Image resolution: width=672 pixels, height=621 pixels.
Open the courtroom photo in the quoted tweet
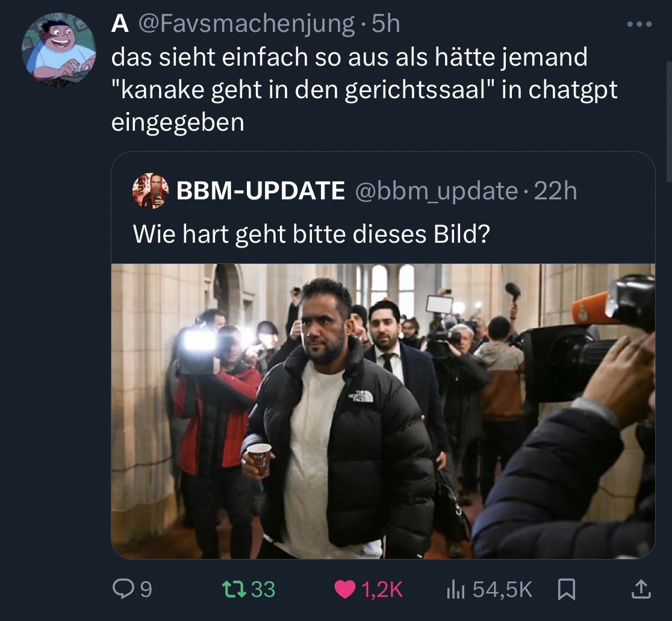point(383,411)
